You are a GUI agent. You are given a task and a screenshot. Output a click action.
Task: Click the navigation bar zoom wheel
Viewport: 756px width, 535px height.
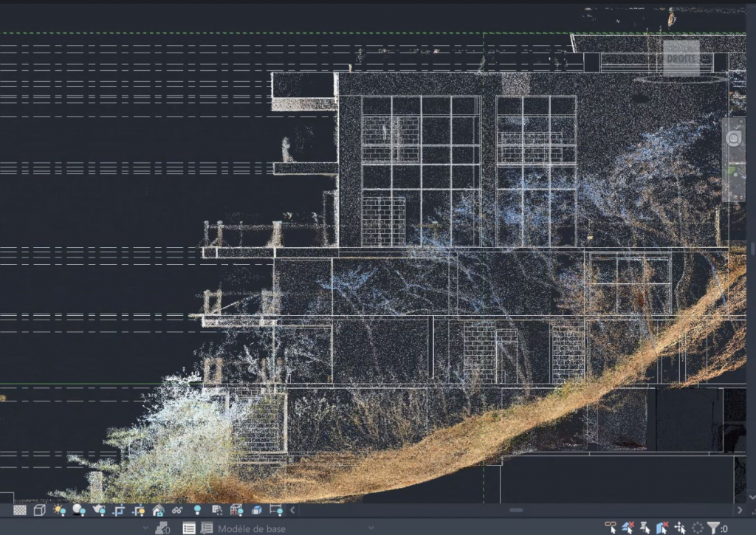coord(734,139)
